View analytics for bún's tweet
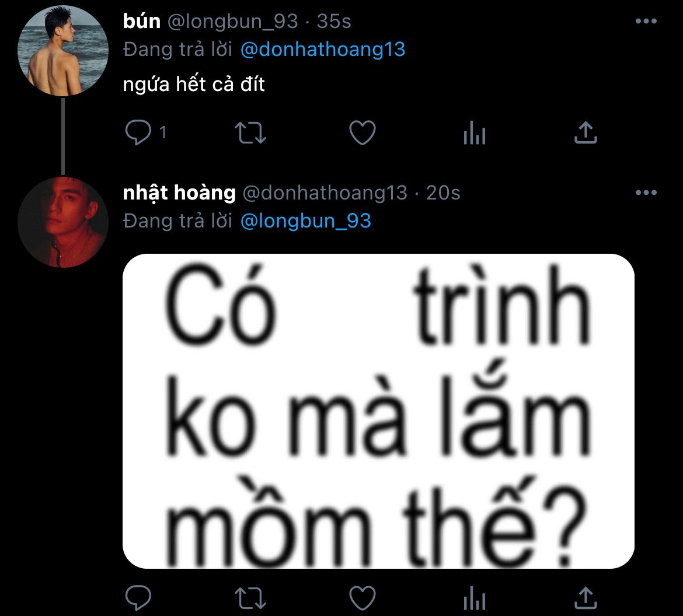 (x=474, y=134)
